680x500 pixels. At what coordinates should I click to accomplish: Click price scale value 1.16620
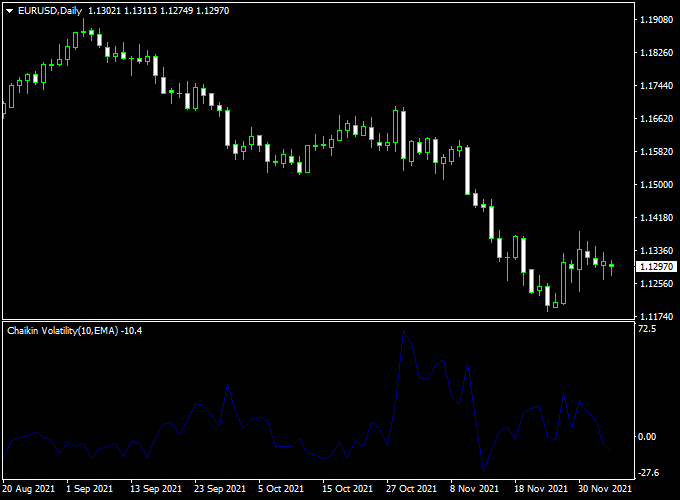click(657, 119)
